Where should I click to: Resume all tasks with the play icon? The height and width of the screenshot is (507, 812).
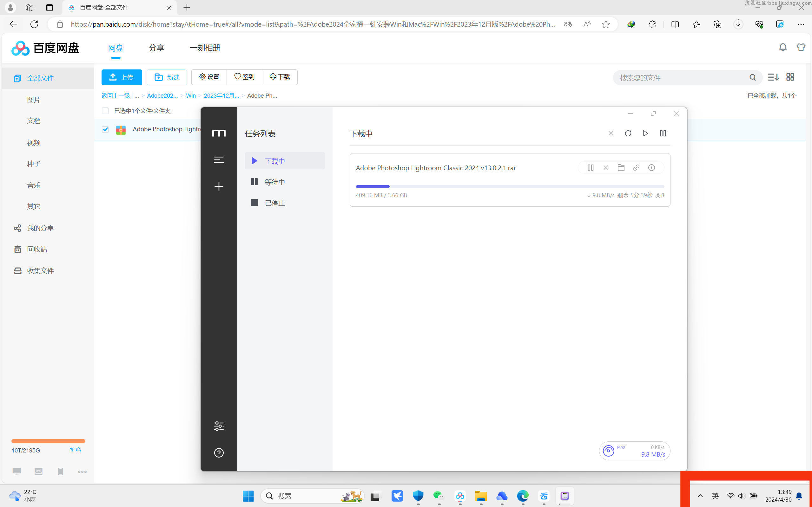[645, 133]
